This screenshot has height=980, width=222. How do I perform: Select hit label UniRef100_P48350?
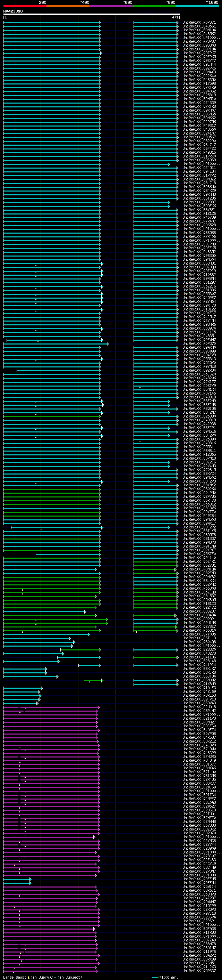point(199,80)
